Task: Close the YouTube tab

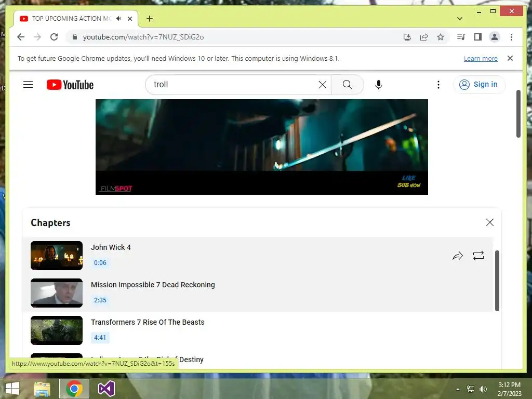Action: (x=129, y=19)
